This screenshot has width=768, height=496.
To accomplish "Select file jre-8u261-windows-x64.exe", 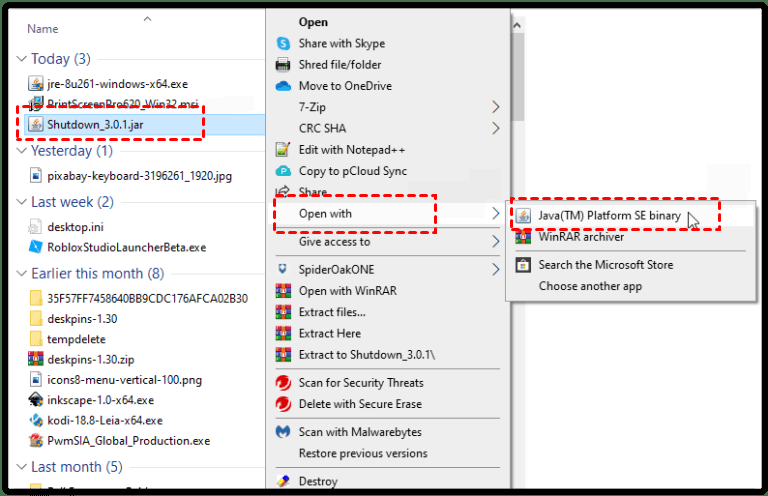I will [118, 84].
